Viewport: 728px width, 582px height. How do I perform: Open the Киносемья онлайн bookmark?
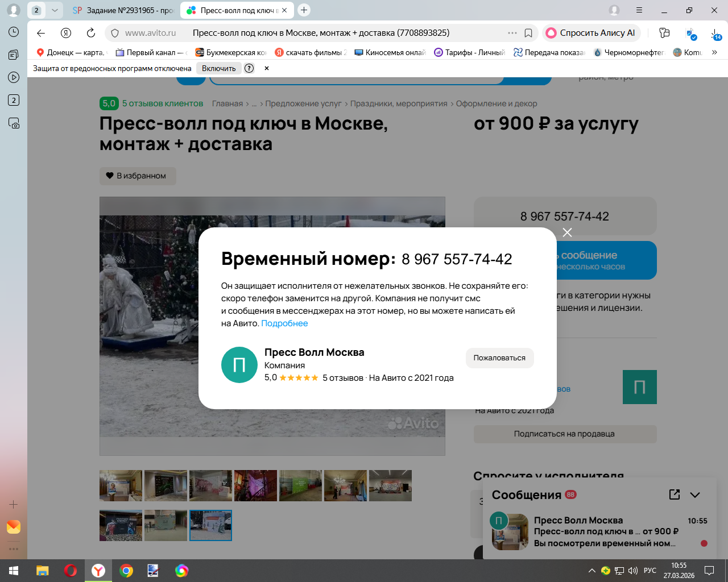[x=390, y=52]
